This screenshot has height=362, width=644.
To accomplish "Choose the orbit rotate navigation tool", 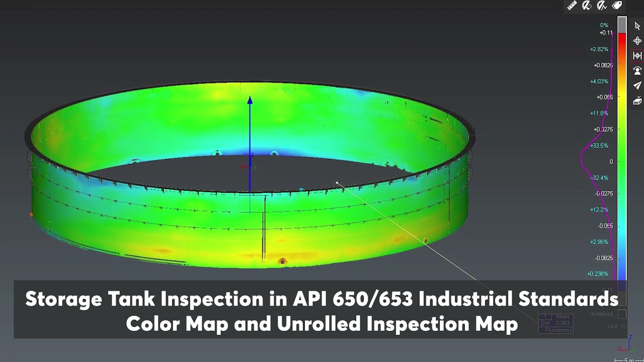I will [637, 41].
